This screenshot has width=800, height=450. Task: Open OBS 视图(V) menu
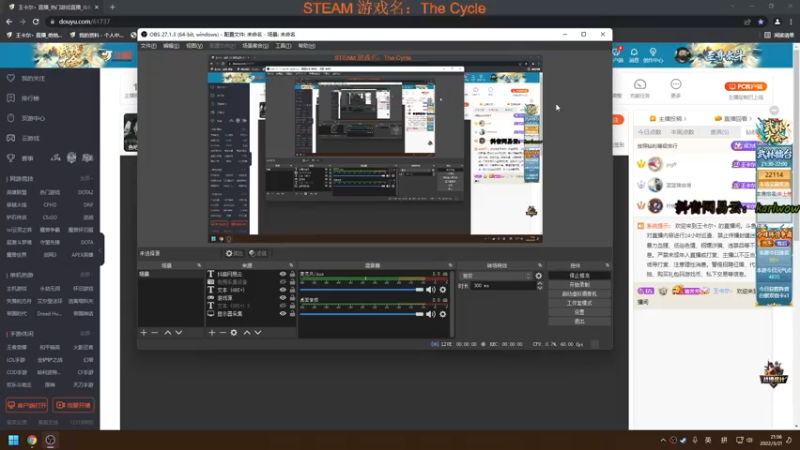[x=194, y=46]
